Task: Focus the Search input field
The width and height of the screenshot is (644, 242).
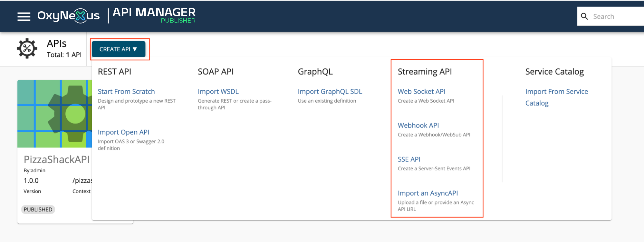Action: click(x=618, y=16)
